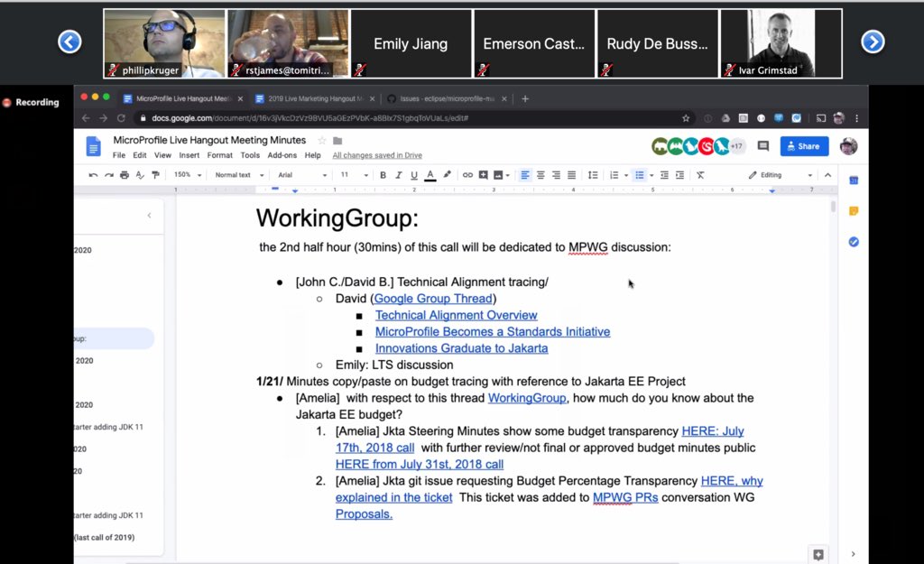Open Google Keep side panel icon
924x564 pixels.
854,211
